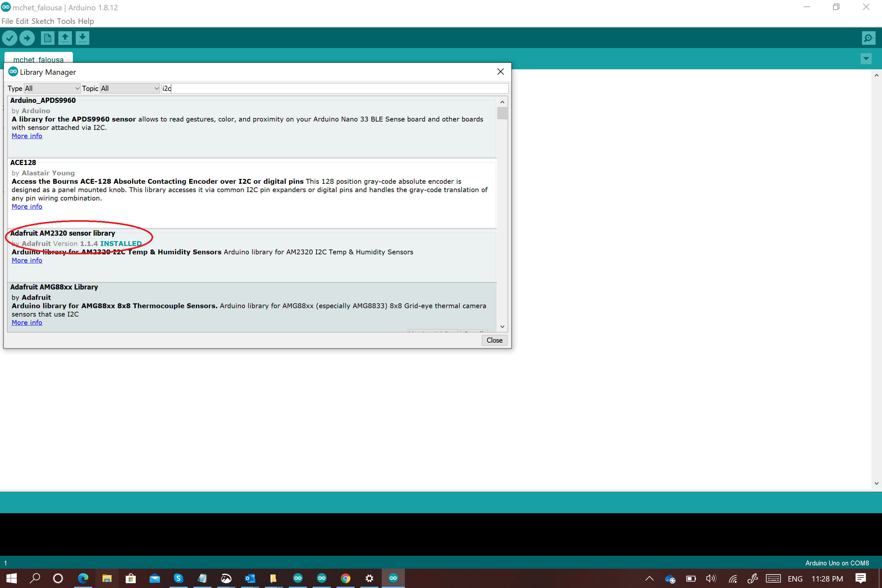Screen dimensions: 882x588
Task: Launch Google Chrome from the taskbar
Action: [345, 578]
